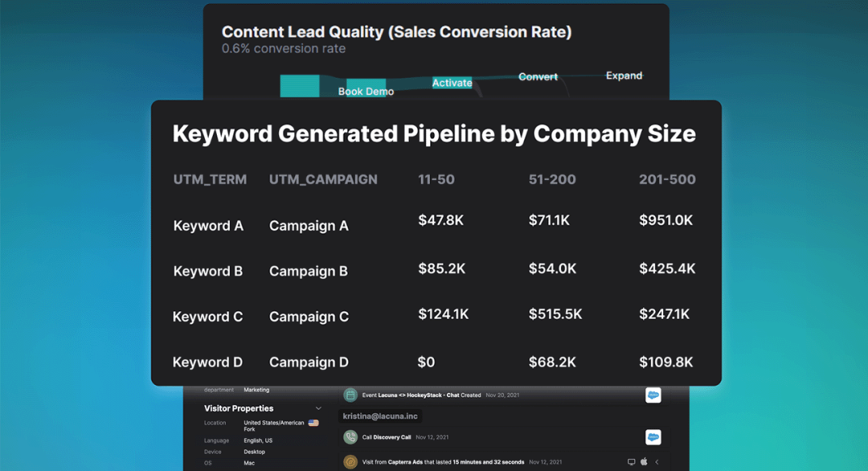This screenshot has height=471, width=868.
Task: Click the Desktop device value
Action: click(x=254, y=452)
